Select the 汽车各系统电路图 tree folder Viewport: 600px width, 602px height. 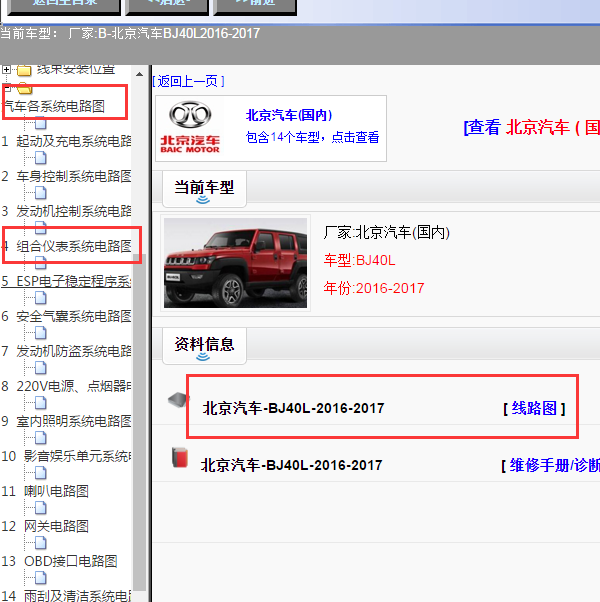[54, 106]
